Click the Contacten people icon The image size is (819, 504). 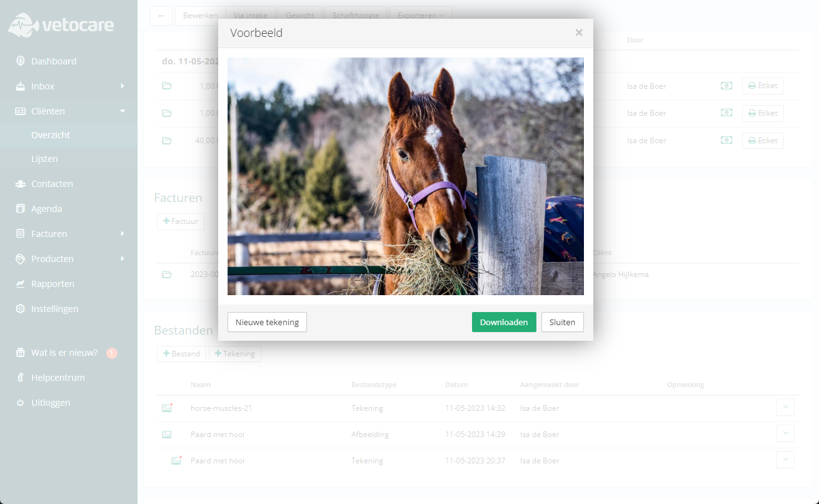coord(20,184)
